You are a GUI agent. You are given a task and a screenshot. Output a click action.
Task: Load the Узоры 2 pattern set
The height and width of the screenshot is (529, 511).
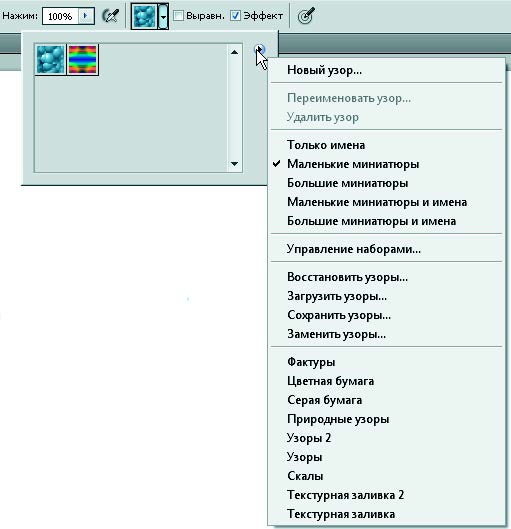click(387, 438)
